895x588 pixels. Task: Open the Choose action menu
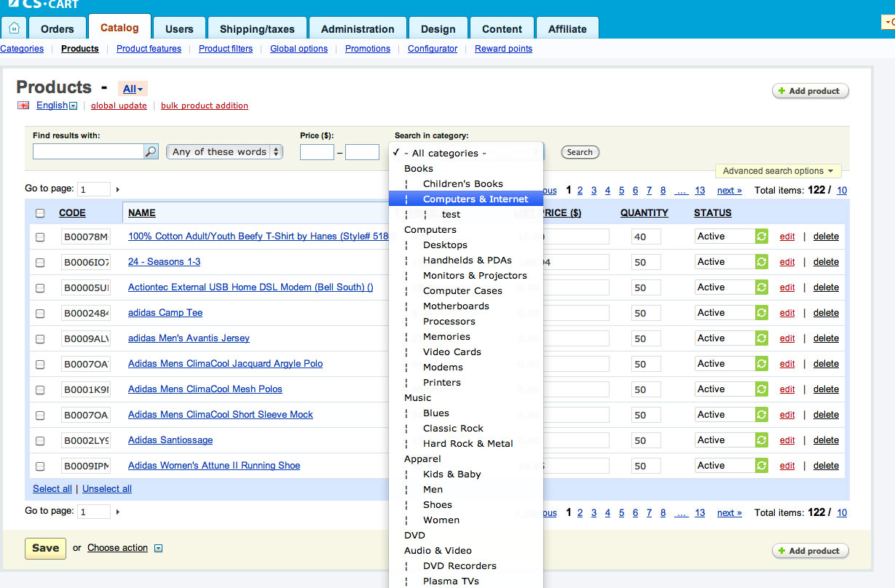tap(117, 548)
